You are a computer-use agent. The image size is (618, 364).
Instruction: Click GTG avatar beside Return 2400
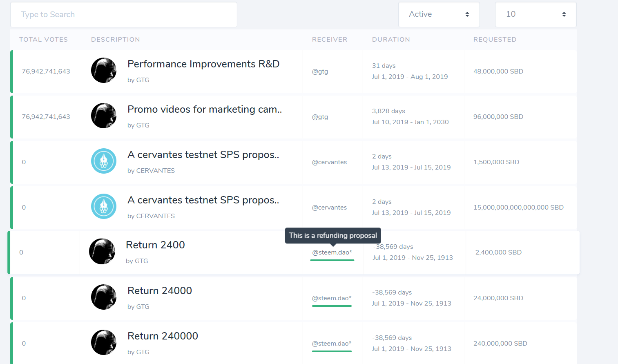click(102, 251)
